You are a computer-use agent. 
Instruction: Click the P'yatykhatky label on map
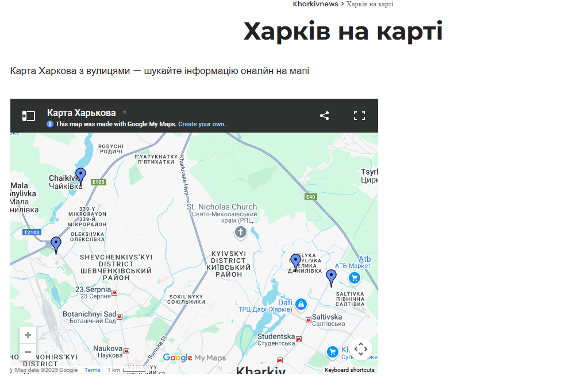156,160
